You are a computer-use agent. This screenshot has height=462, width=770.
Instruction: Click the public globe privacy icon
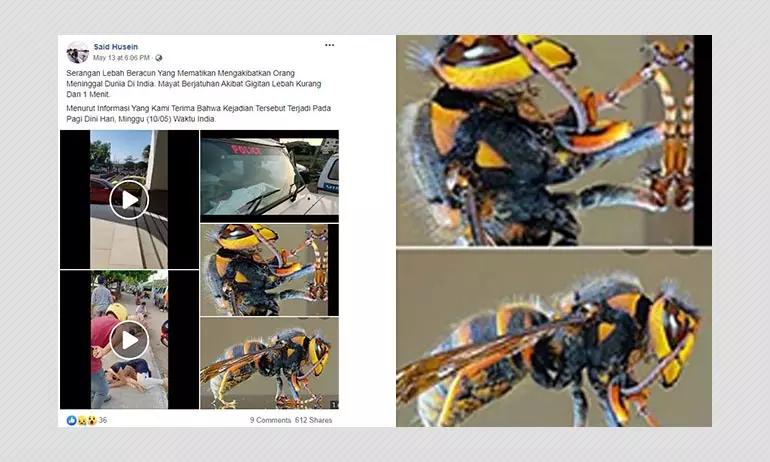(x=159, y=58)
